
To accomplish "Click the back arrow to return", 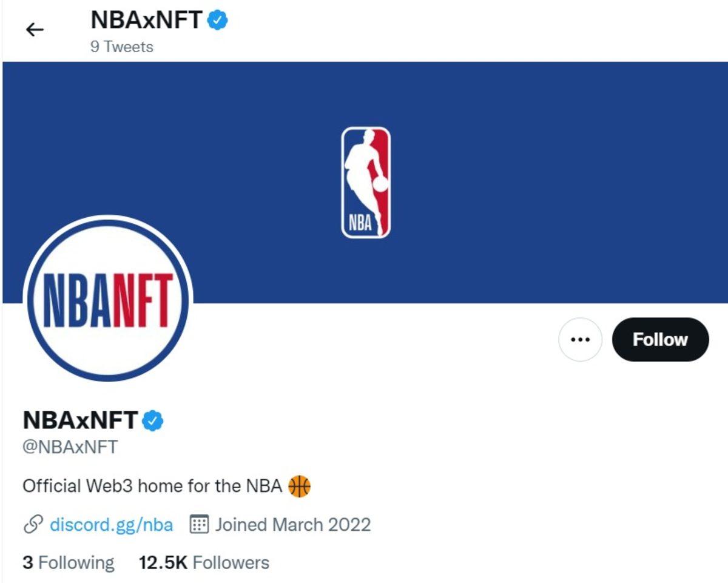I will [35, 29].
